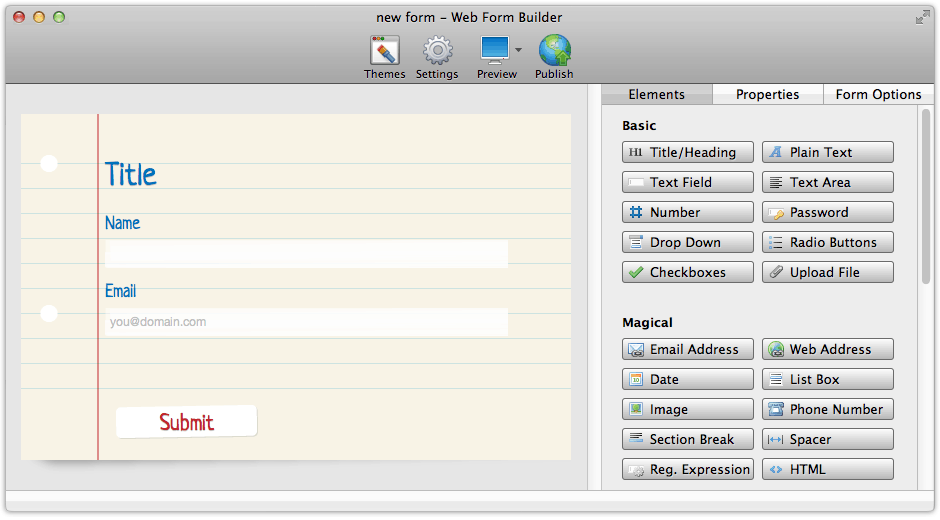The height and width of the screenshot is (520, 940).
Task: Add a Web Address element
Action: [828, 349]
